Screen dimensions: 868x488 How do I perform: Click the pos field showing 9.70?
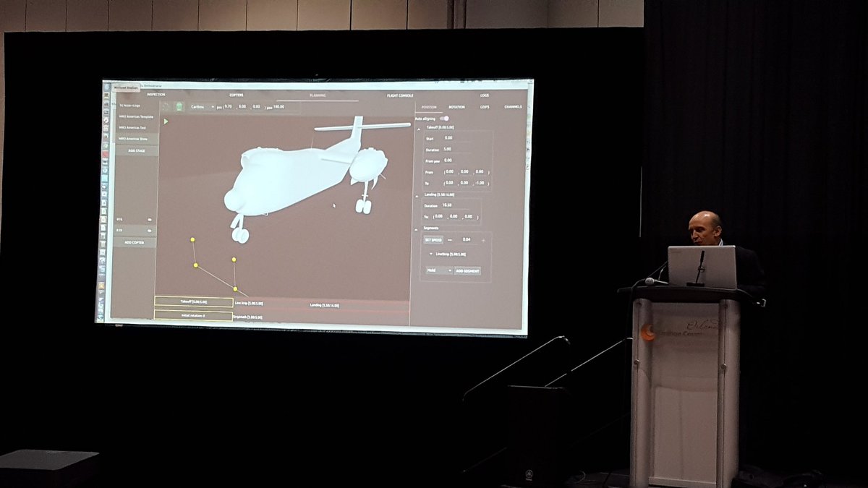[x=229, y=107]
